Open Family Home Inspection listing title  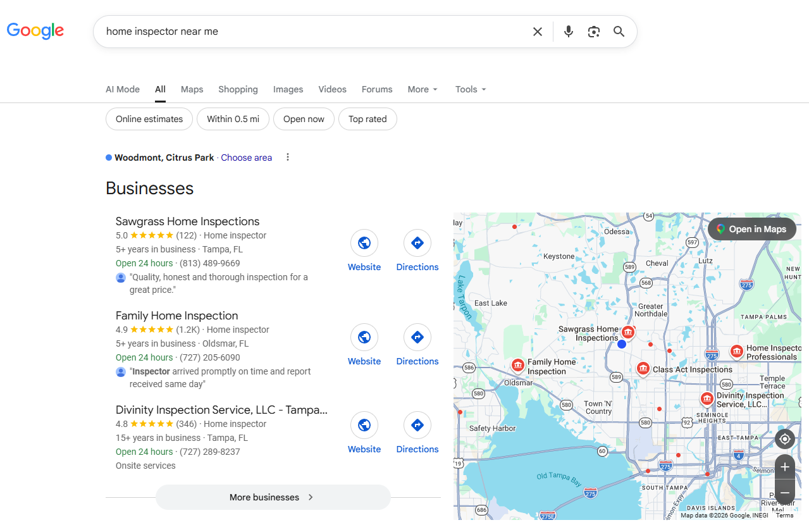pos(176,316)
